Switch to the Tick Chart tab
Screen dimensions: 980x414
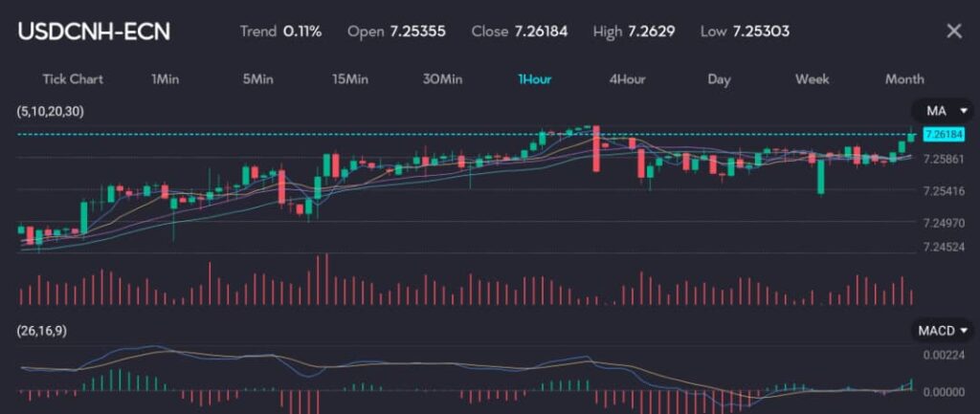tap(73, 79)
